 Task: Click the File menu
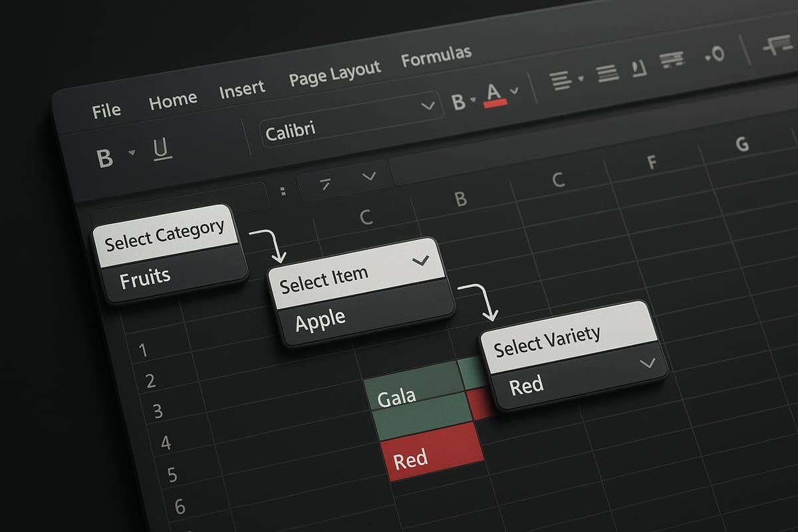point(106,109)
